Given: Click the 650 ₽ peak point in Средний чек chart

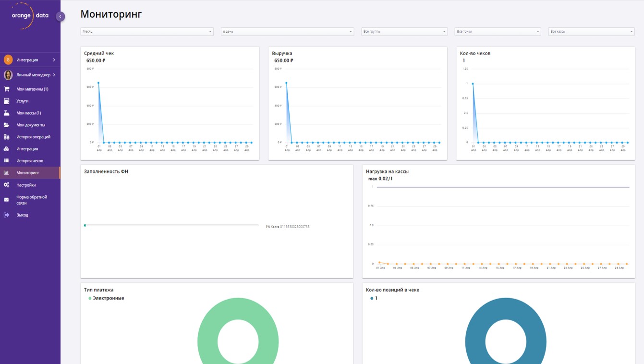Looking at the screenshot, I should click(98, 83).
